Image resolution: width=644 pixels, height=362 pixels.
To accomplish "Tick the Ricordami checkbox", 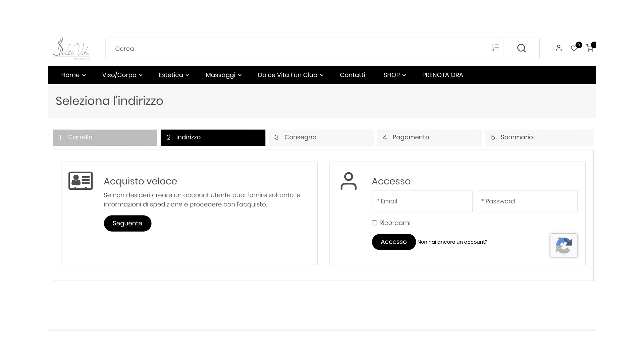I will [x=374, y=223].
